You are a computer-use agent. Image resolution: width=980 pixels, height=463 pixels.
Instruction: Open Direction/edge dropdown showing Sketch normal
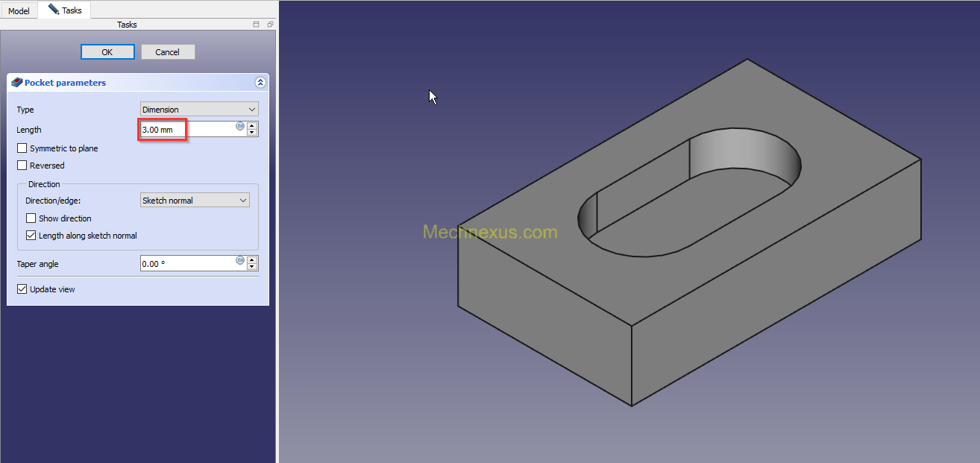click(x=195, y=201)
